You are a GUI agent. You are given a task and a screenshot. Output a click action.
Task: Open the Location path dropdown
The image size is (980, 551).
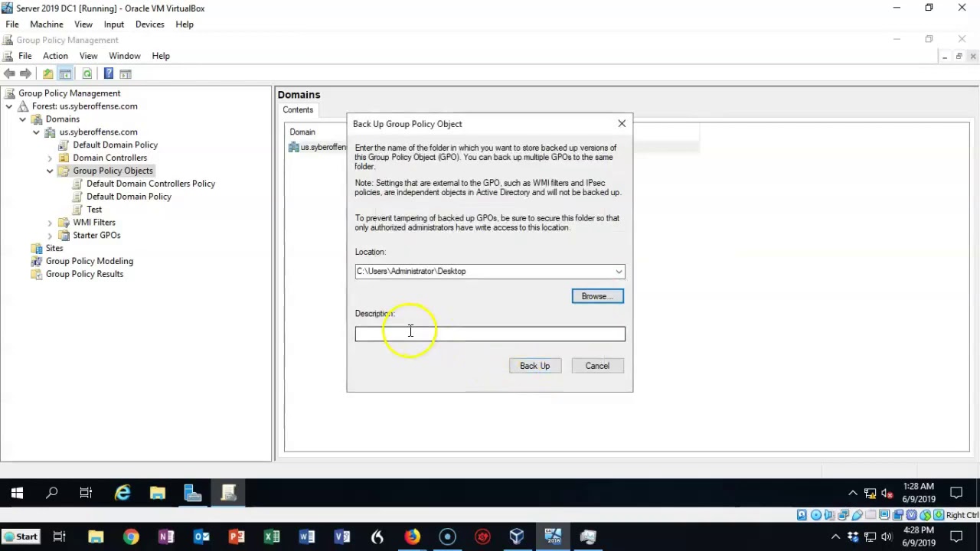click(x=619, y=272)
